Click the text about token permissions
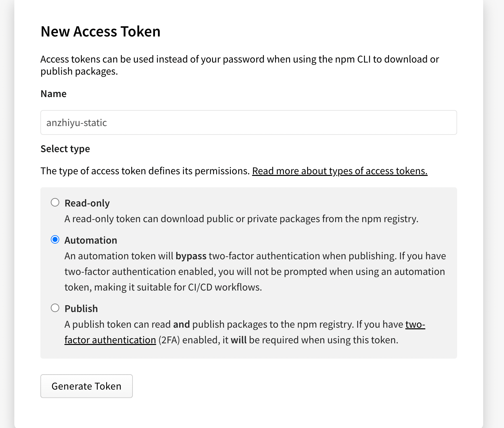The image size is (504, 428). pos(145,171)
